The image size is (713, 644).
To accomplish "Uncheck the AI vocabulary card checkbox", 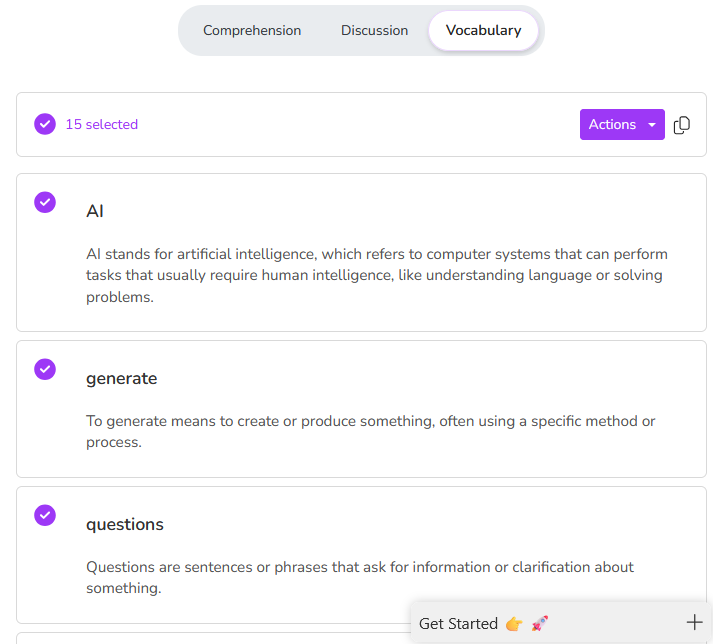I will coord(45,202).
